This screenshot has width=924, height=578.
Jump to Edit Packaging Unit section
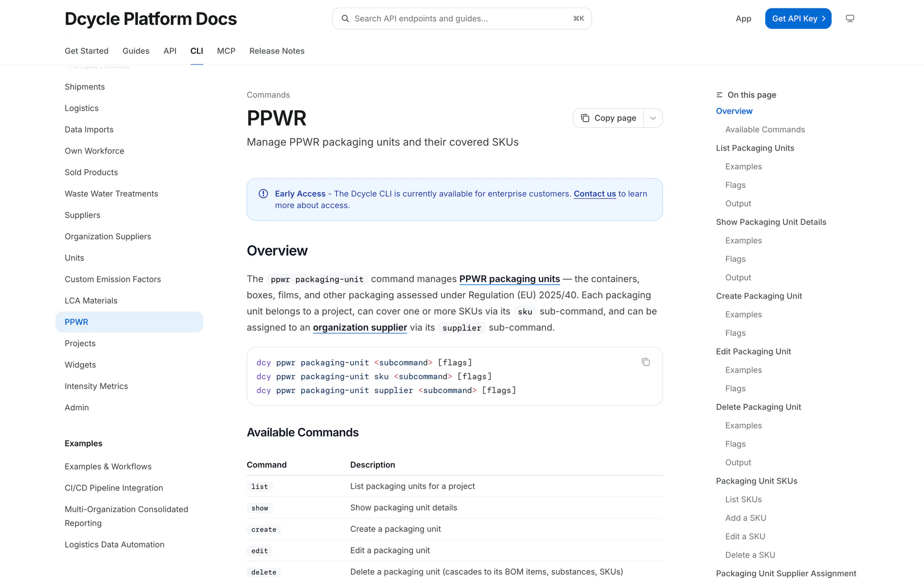(753, 352)
